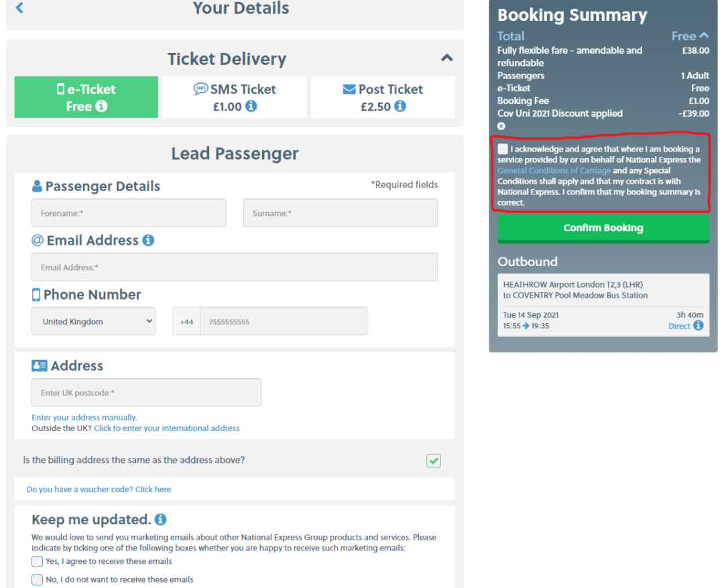
Task: Show SMS Ticket price info icon
Action: pyautogui.click(x=251, y=106)
